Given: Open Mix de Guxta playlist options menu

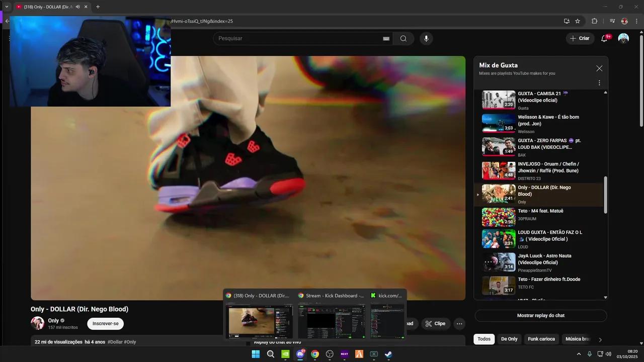Looking at the screenshot, I should tap(599, 83).
